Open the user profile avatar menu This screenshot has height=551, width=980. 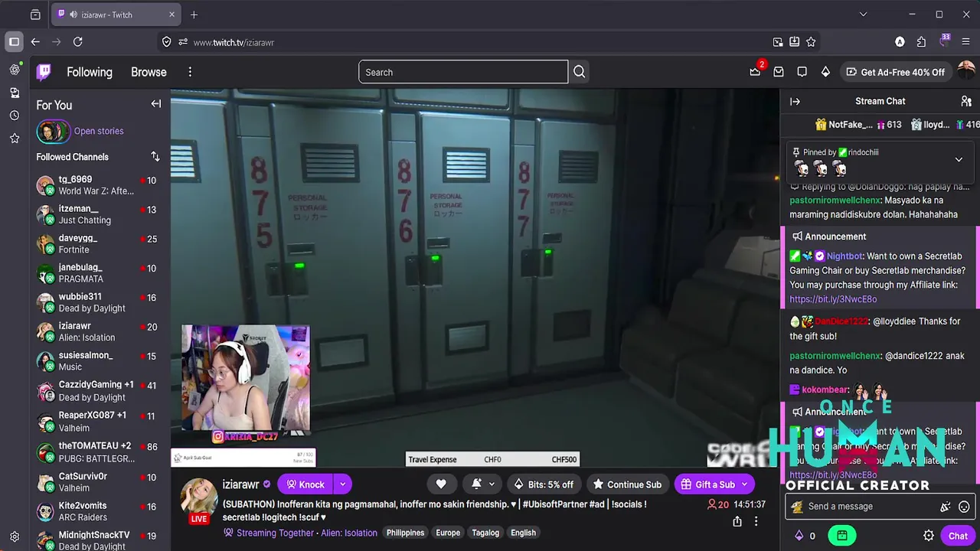966,71
